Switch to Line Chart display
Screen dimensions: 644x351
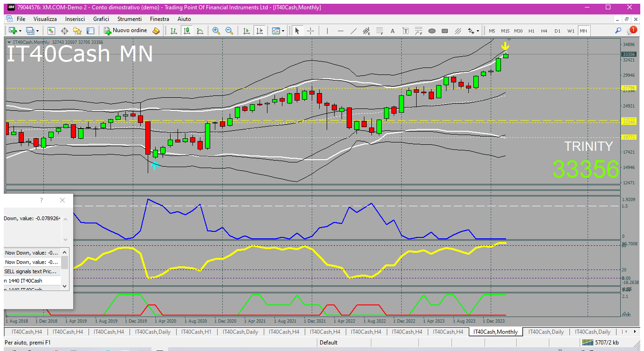[x=200, y=31]
